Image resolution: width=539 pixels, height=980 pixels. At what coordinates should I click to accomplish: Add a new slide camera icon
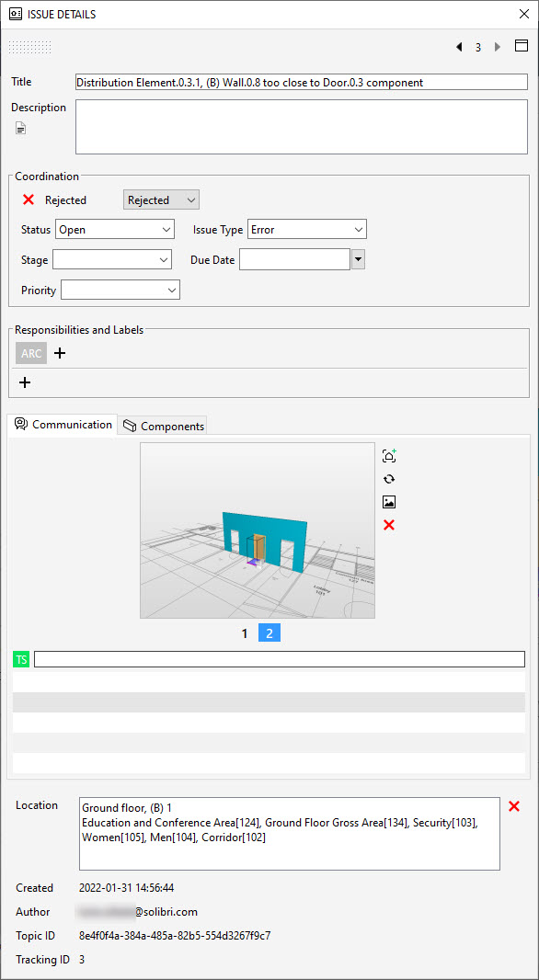389,456
